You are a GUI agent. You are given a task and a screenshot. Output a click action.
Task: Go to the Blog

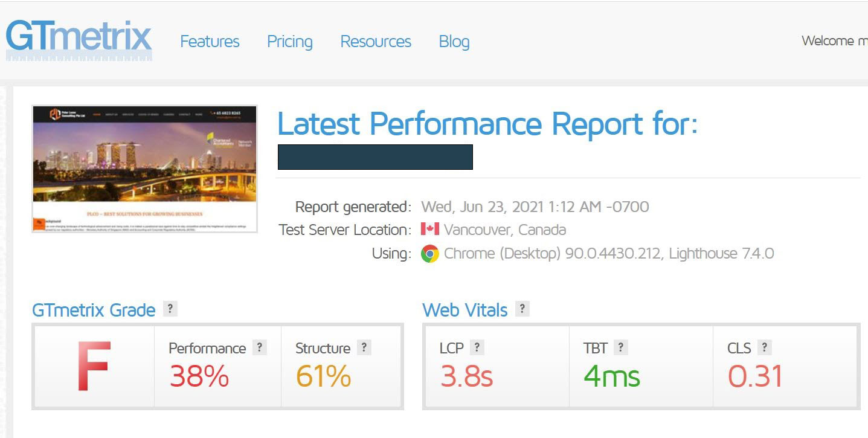click(x=454, y=42)
